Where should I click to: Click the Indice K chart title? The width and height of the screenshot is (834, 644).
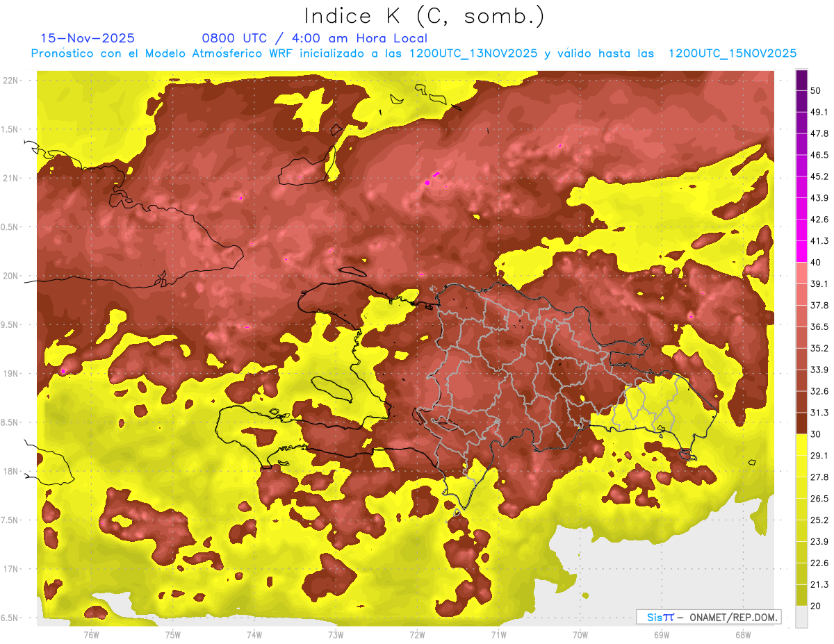[425, 16]
